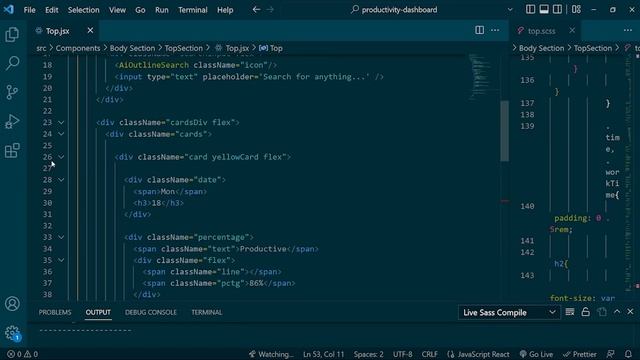Open the View menu
The width and height of the screenshot is (640, 360).
click(117, 10)
